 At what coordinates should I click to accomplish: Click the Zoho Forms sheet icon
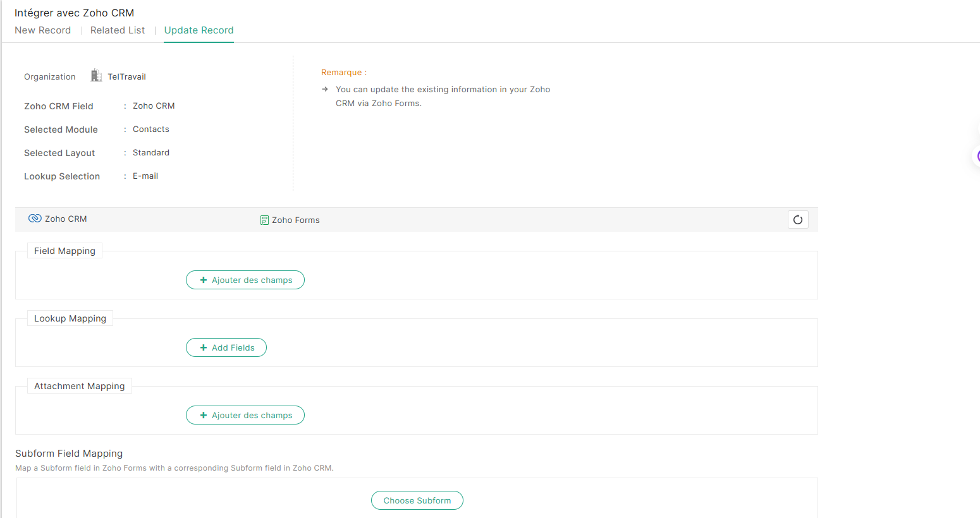coord(264,220)
